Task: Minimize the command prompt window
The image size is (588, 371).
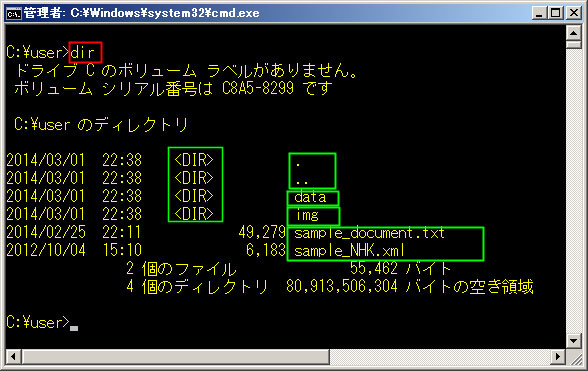Action: coord(539,14)
